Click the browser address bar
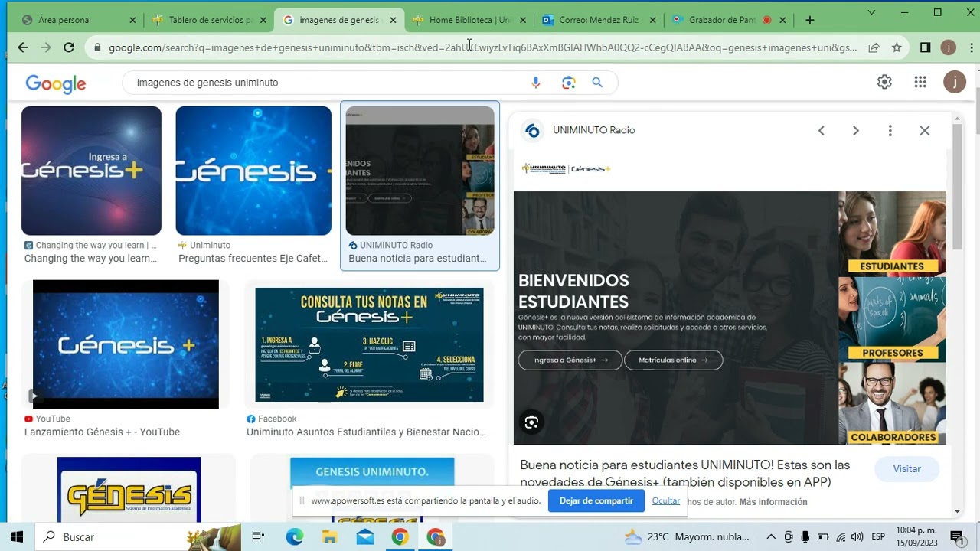 pos(482,47)
